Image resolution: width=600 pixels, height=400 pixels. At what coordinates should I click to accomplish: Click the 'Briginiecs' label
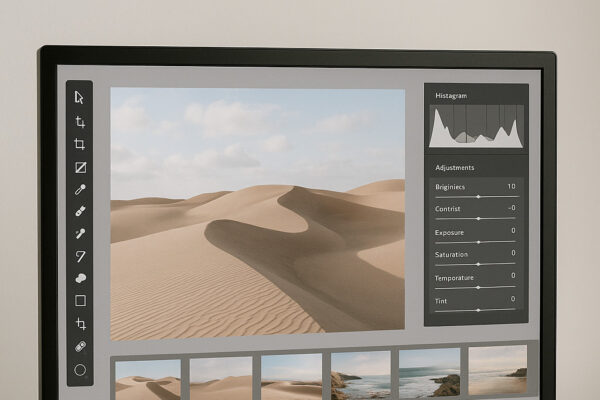point(450,187)
